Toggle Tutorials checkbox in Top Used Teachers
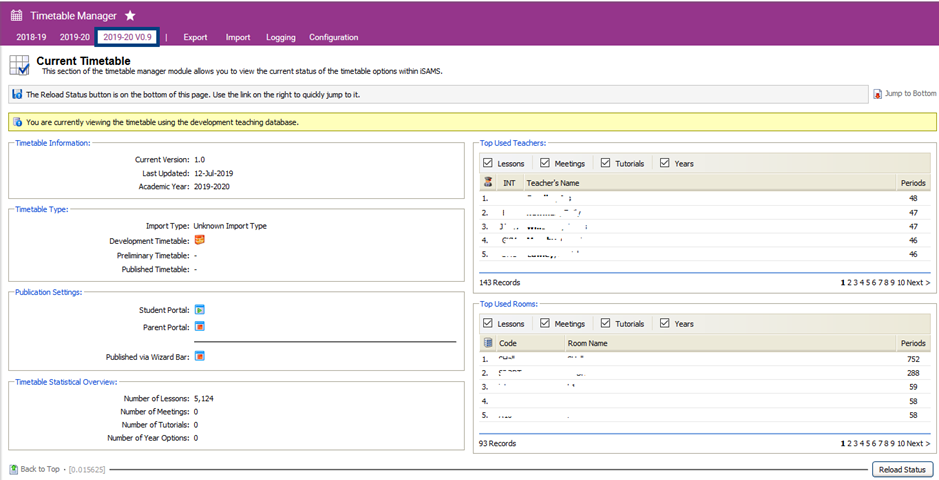 tap(606, 163)
